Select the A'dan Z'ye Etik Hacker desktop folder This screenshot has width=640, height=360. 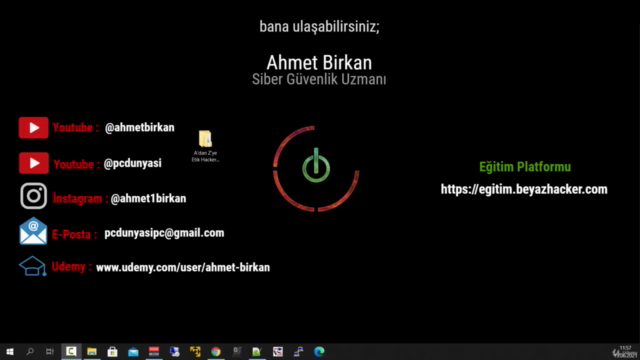coord(205,146)
